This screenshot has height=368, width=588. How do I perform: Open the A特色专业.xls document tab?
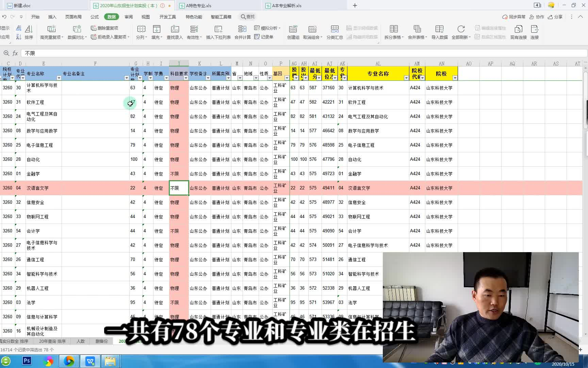(x=198, y=5)
